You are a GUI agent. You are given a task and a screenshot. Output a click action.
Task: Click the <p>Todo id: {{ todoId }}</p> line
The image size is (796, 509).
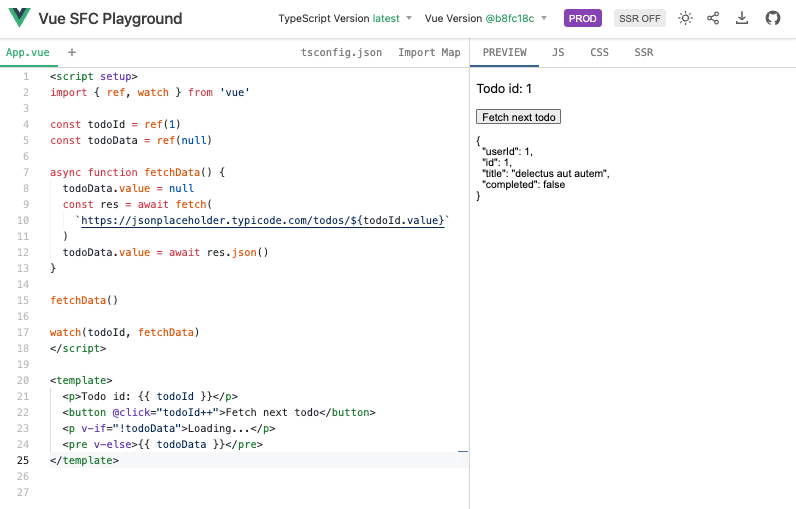click(x=150, y=396)
